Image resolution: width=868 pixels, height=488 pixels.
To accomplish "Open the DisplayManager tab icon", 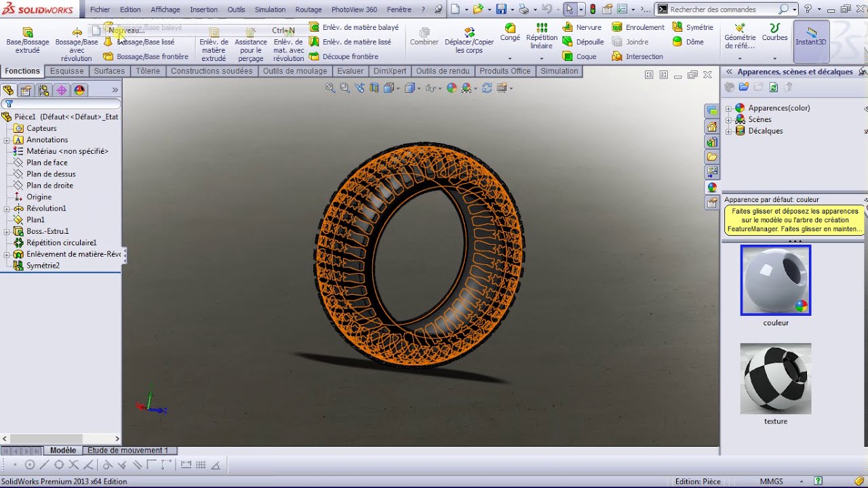I will pyautogui.click(x=79, y=90).
